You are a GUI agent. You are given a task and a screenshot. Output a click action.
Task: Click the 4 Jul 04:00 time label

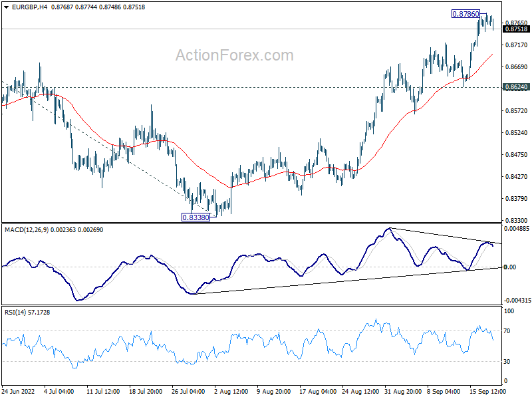[x=59, y=392]
